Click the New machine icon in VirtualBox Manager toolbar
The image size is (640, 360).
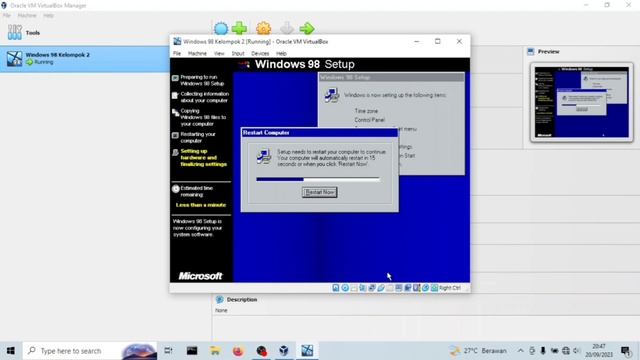click(221, 28)
